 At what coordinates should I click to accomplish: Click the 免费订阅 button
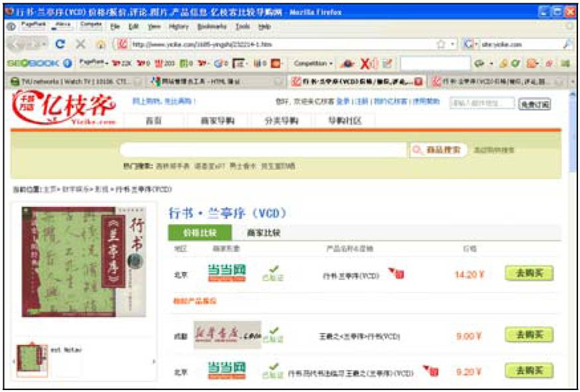(x=534, y=105)
